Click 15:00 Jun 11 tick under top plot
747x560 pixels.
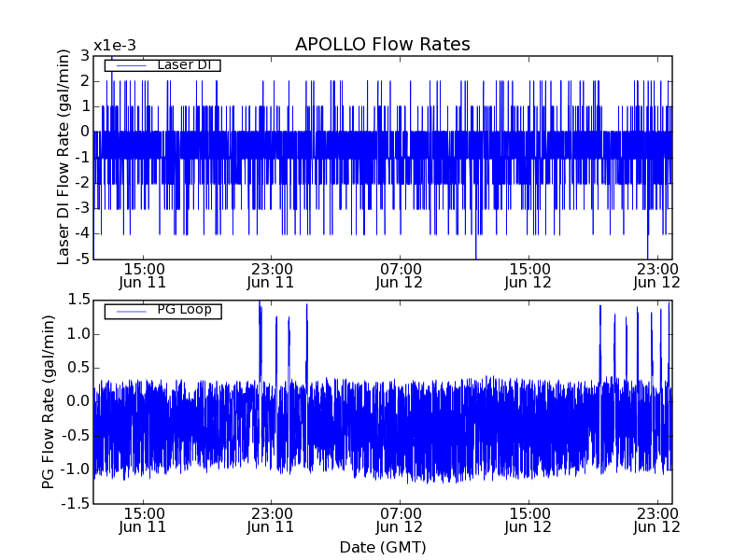[x=143, y=274]
